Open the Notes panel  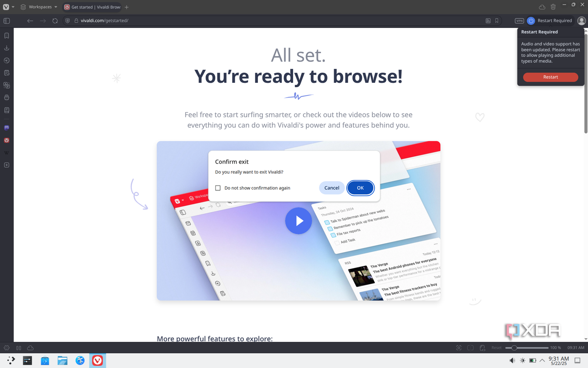coord(7,73)
